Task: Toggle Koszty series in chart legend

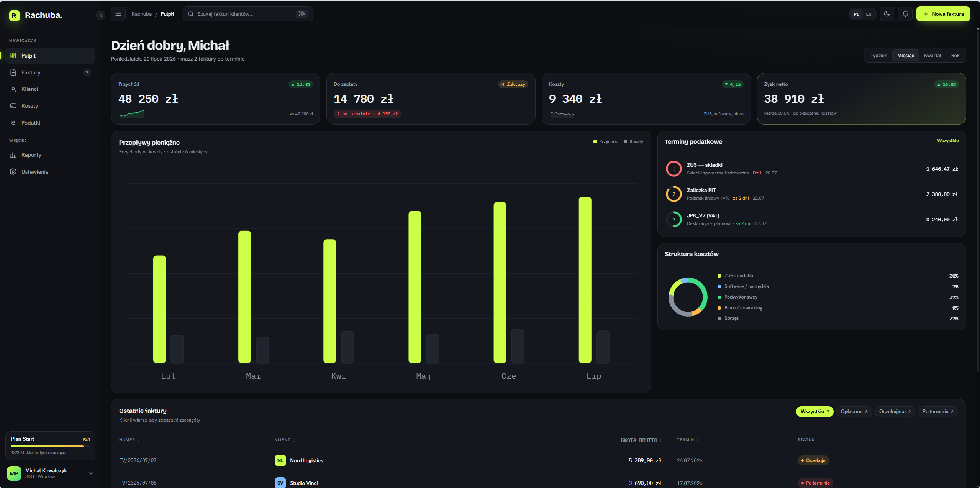Action: (x=633, y=141)
